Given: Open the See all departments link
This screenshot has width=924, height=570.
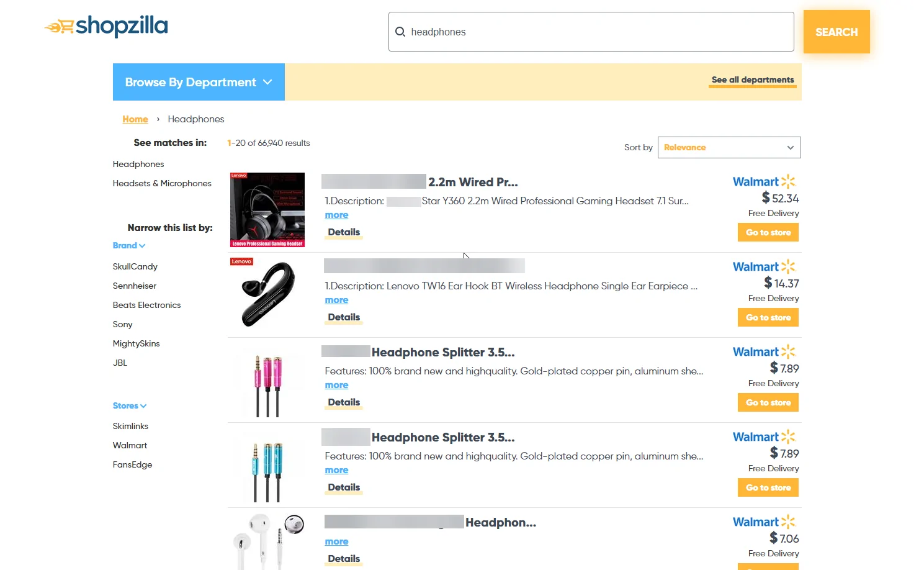Looking at the screenshot, I should 752,80.
